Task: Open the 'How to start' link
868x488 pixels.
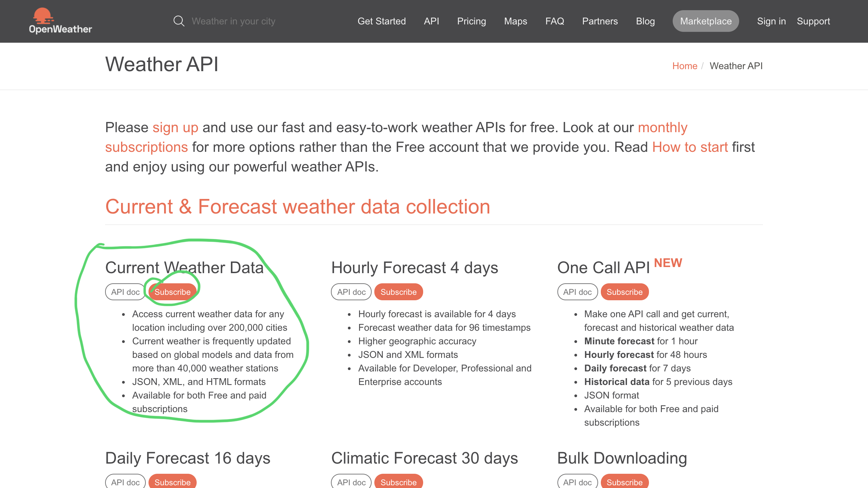Action: (690, 147)
